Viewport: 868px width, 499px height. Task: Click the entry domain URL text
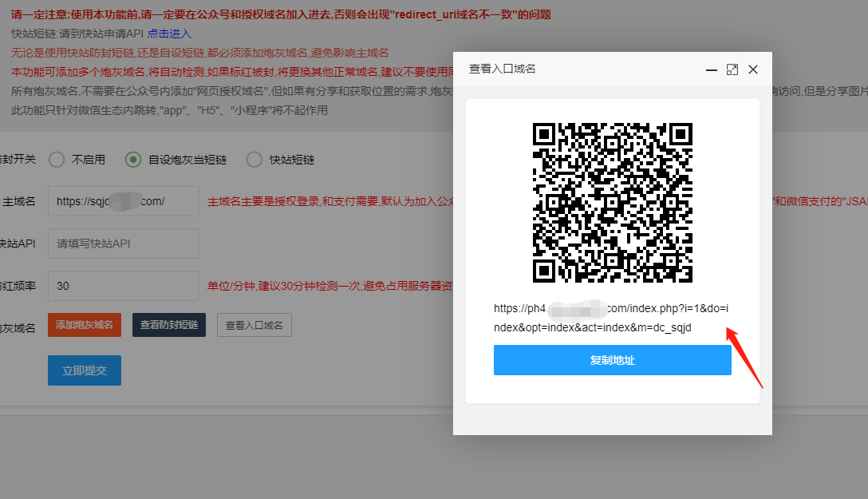coord(611,318)
